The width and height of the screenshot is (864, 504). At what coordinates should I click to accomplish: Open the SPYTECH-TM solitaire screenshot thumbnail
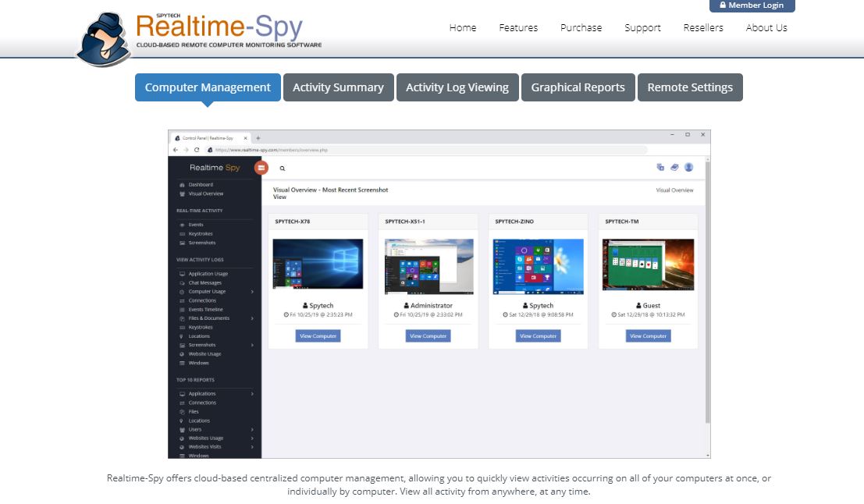648,264
